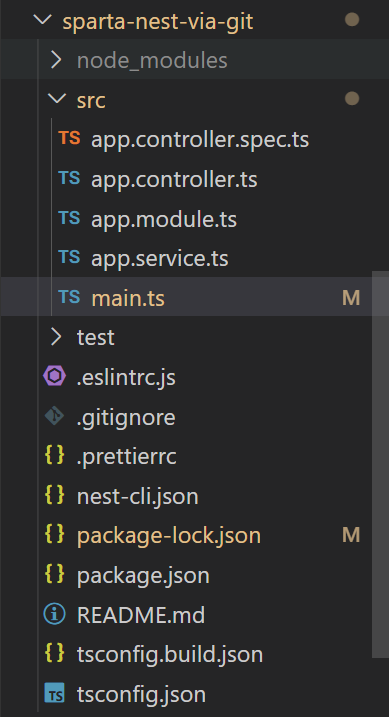Click the TS icon beside app.service.ts
Image resolution: width=389 pixels, height=717 pixels.
69,257
